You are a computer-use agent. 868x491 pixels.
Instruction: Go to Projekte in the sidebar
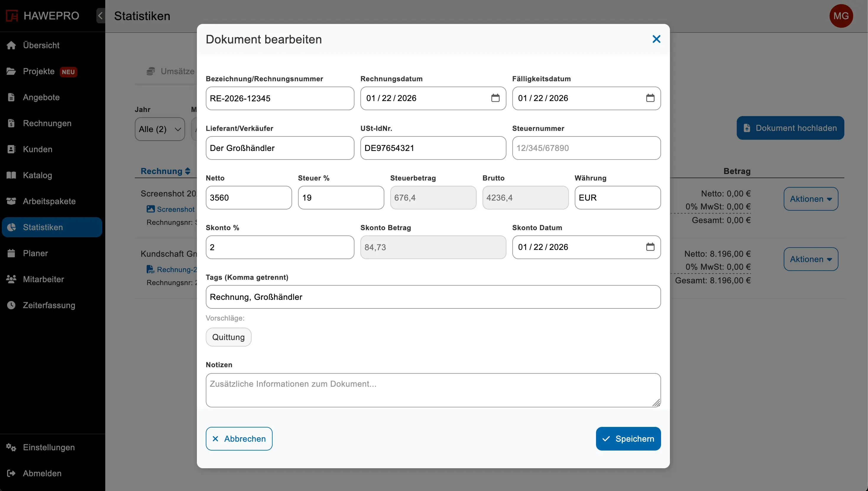pyautogui.click(x=38, y=71)
